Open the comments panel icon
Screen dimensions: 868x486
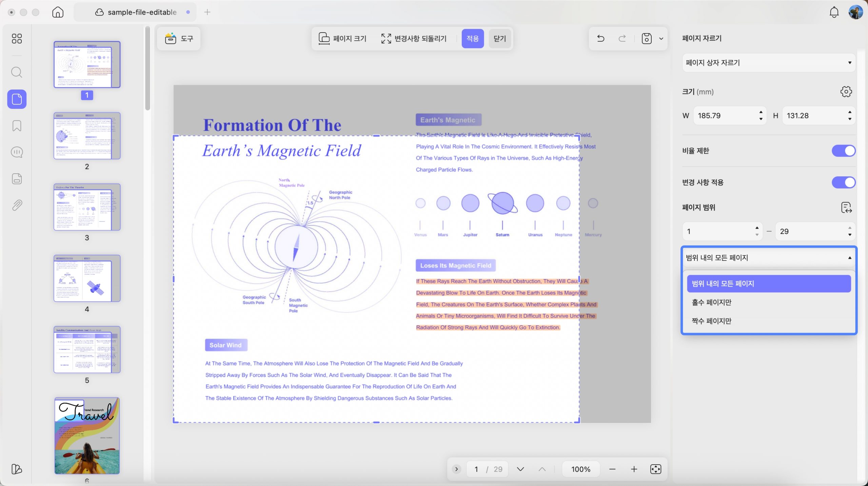[17, 152]
